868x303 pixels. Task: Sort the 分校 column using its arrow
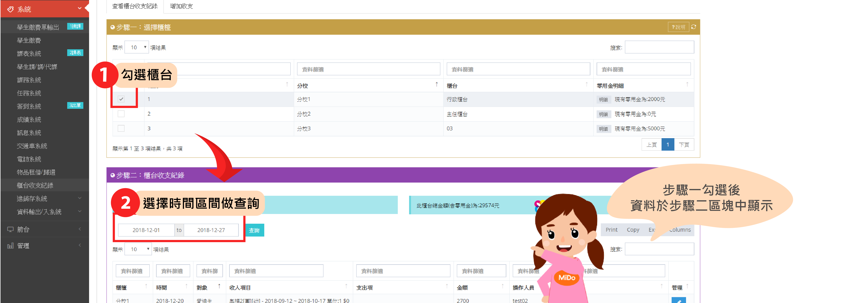(x=436, y=85)
